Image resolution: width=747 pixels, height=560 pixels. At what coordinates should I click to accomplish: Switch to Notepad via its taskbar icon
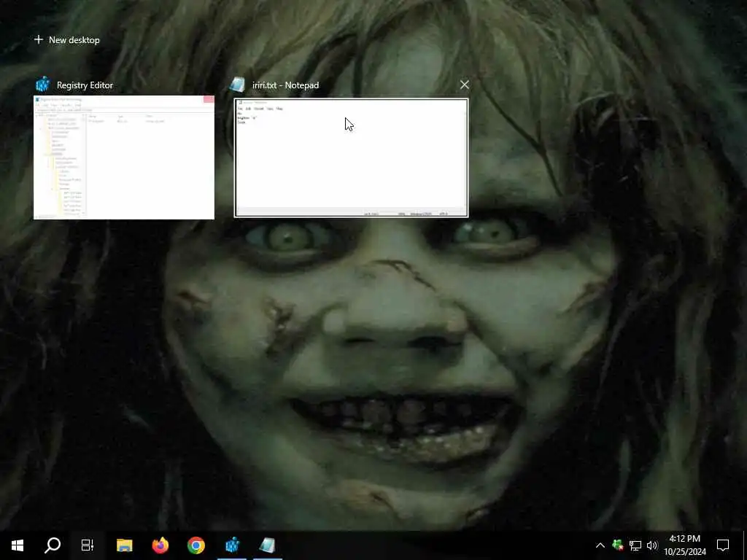coord(268,545)
